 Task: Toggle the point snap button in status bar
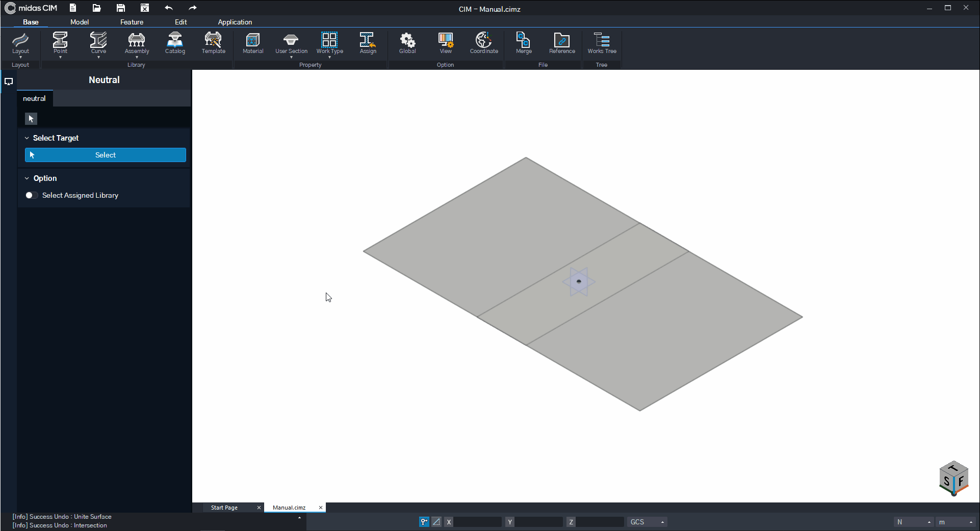(424, 522)
